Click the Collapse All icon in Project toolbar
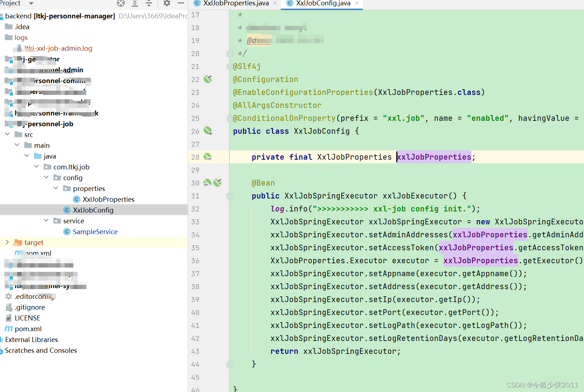Image resolution: width=584 pixels, height=392 pixels. pos(149,3)
